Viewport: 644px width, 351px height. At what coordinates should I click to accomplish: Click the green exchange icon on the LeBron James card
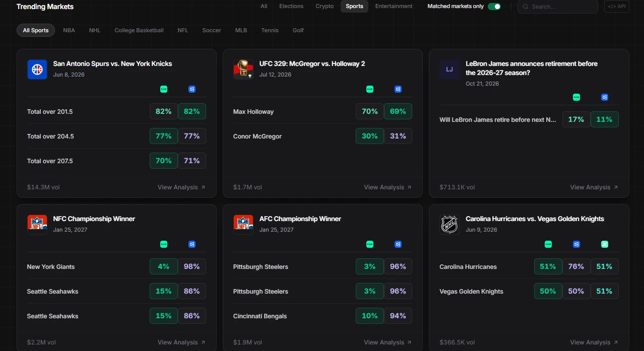pos(576,97)
